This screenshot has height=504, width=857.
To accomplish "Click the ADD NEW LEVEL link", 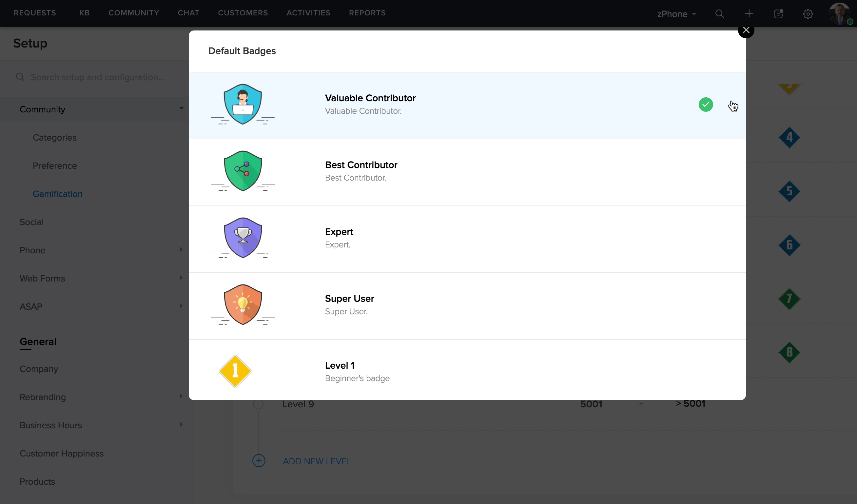I will (x=317, y=461).
